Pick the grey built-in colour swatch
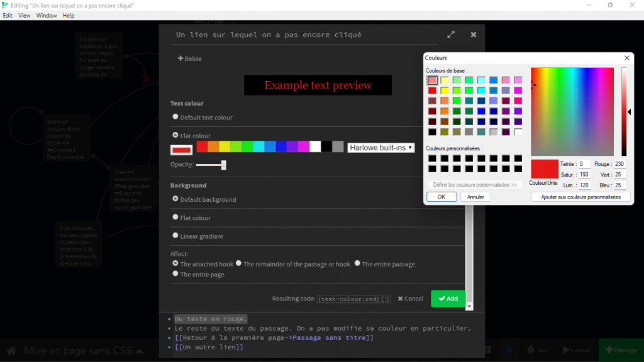Image resolution: width=644 pixels, height=362 pixels. 338,146
